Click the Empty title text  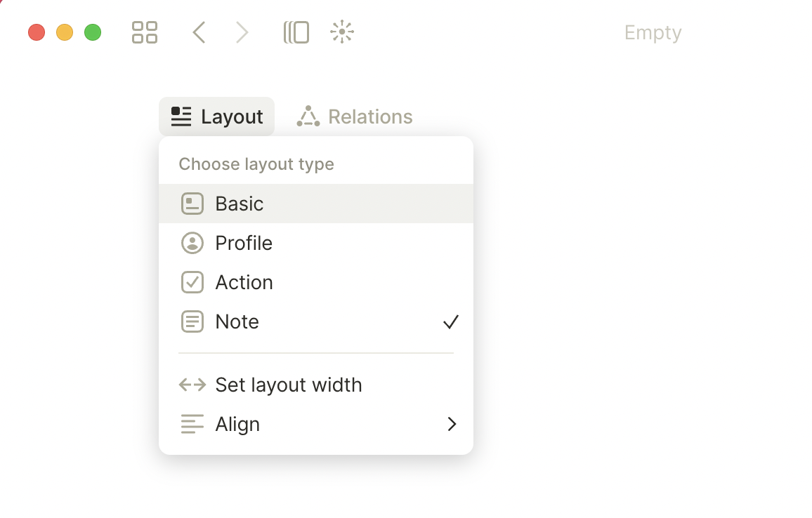coord(653,33)
